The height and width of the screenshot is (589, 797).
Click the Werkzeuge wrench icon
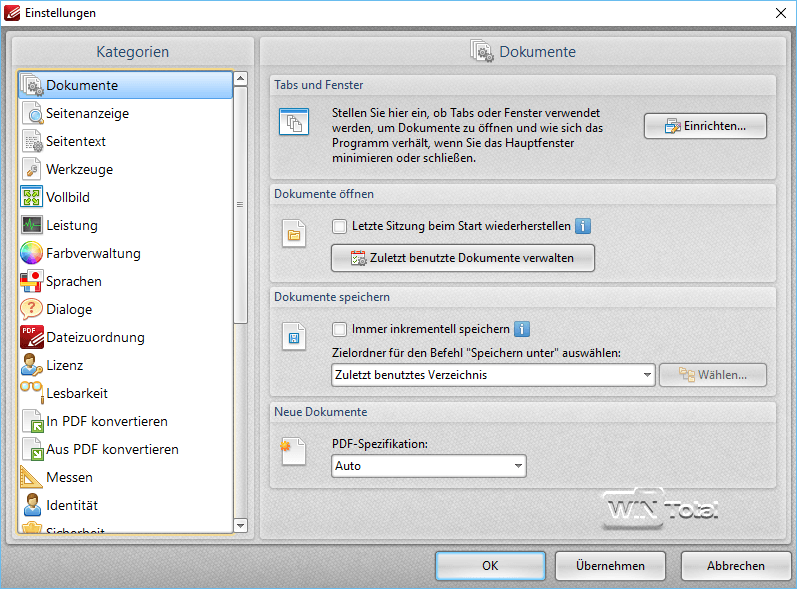31,169
